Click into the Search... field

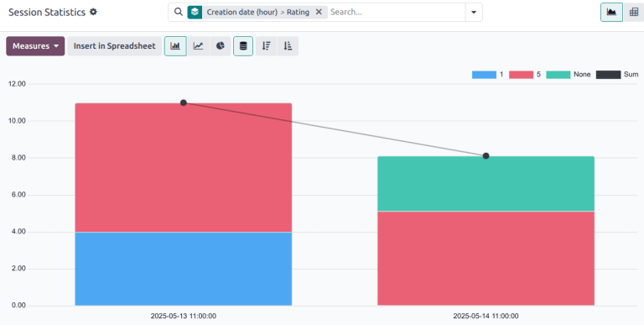point(397,13)
